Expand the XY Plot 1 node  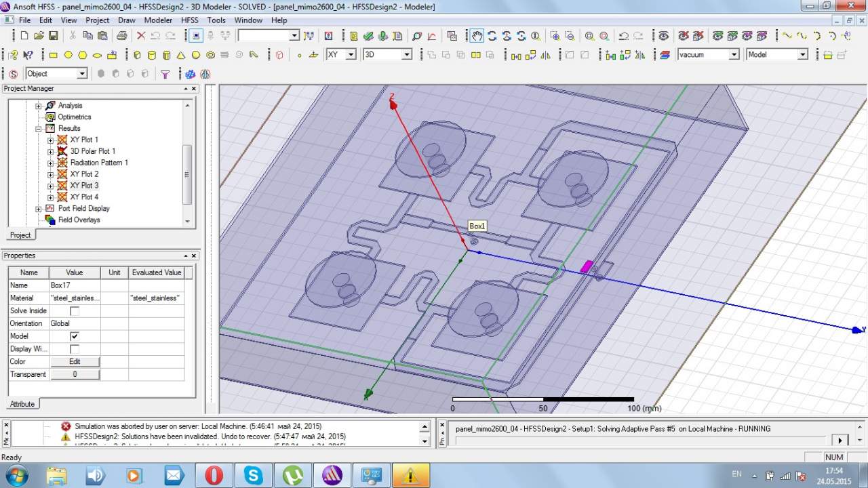pyautogui.click(x=50, y=140)
